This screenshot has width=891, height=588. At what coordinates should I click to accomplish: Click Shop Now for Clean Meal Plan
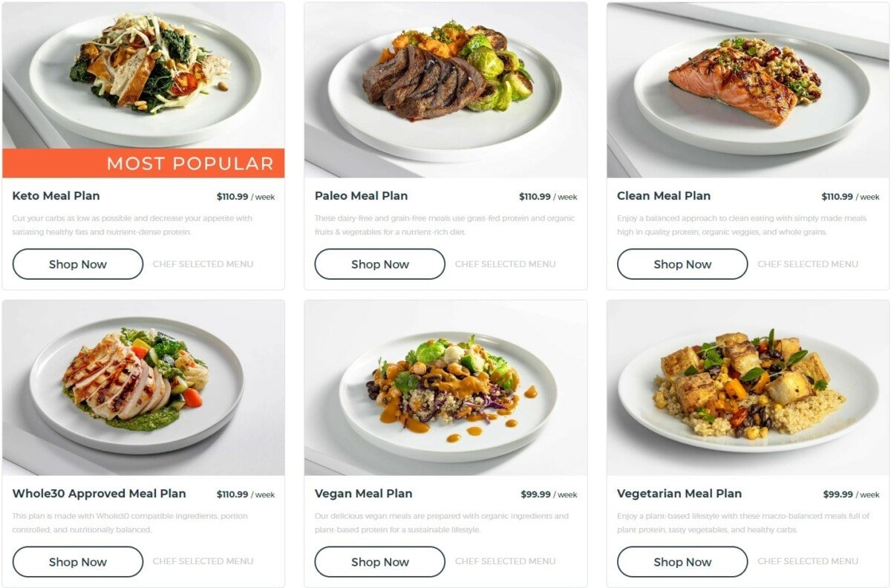[682, 264]
